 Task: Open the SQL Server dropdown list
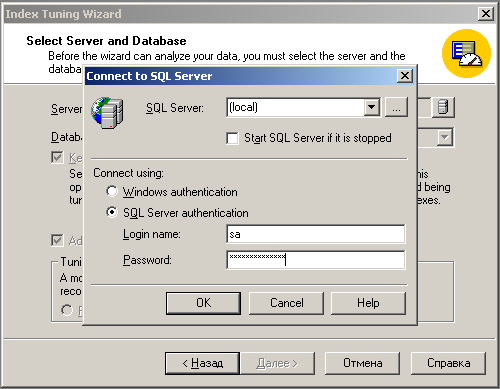pyautogui.click(x=371, y=107)
